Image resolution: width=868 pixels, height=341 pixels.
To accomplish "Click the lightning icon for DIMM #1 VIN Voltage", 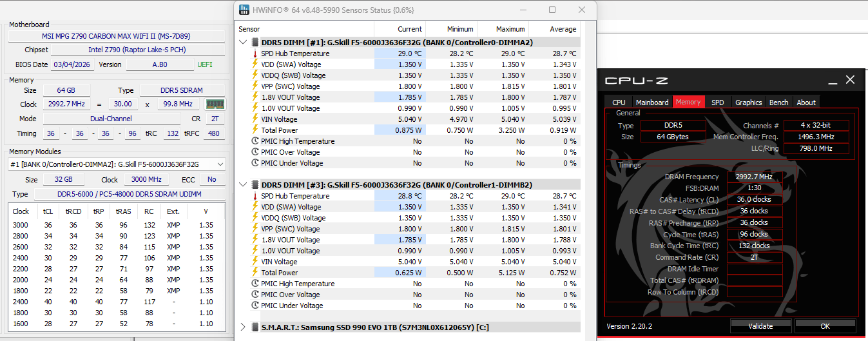I will click(255, 119).
